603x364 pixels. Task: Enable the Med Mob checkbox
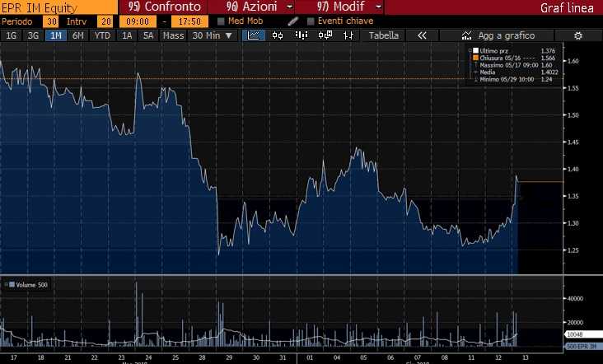(x=221, y=21)
